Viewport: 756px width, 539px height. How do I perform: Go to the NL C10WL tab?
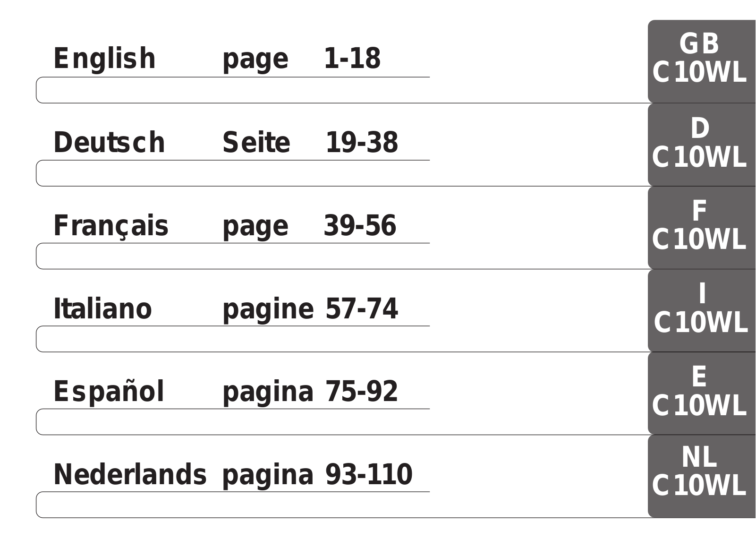point(702,476)
